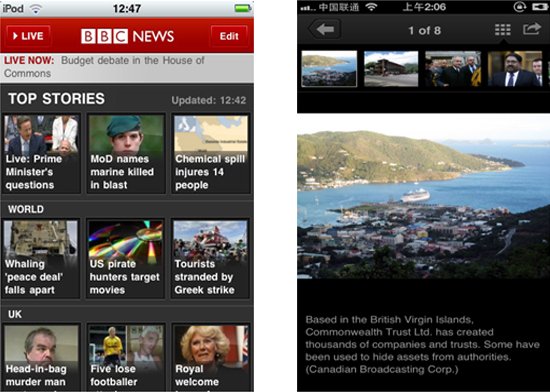Select the island bay first thumbnail
This screenshot has height=392, width=550.
pos(329,69)
